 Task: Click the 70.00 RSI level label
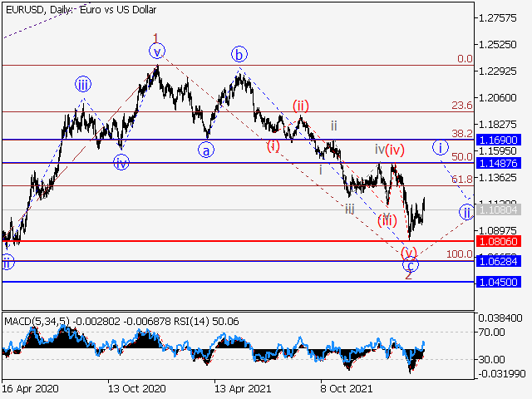pyautogui.click(x=493, y=332)
